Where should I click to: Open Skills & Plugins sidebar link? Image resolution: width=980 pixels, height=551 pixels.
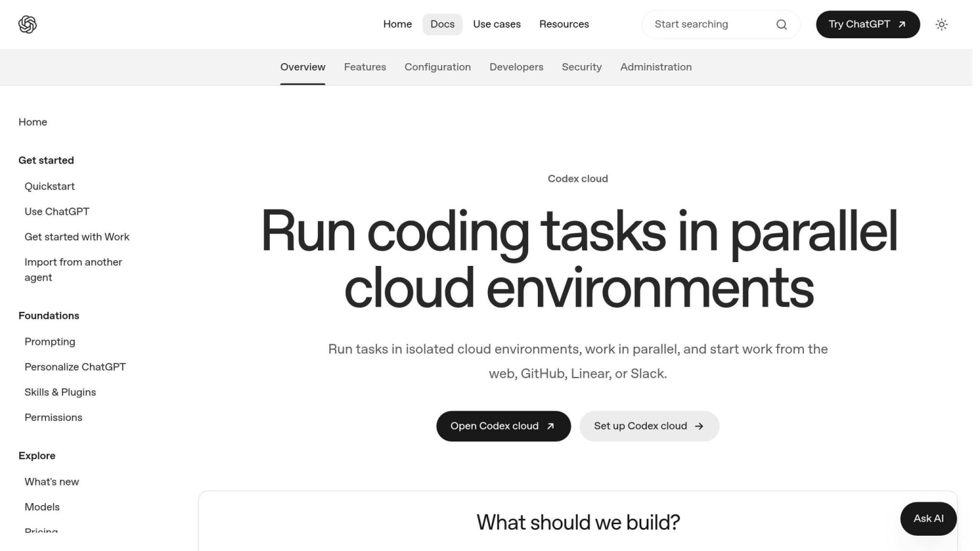60,392
